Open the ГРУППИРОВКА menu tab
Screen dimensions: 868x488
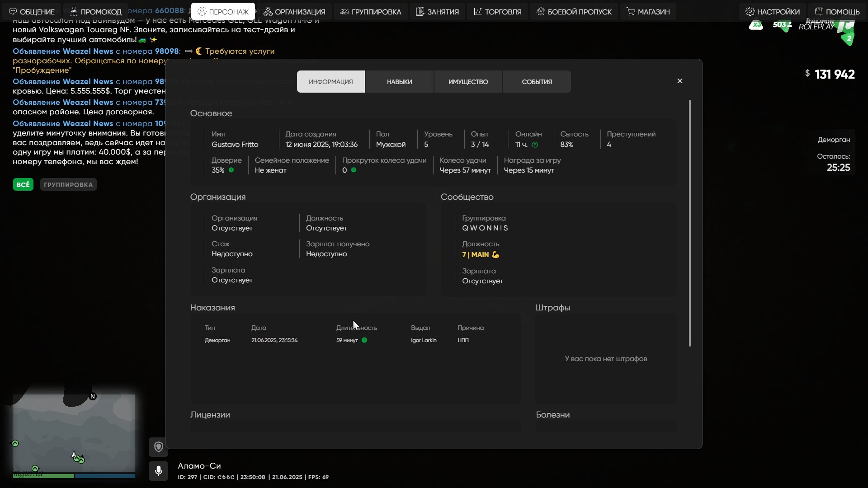(371, 11)
